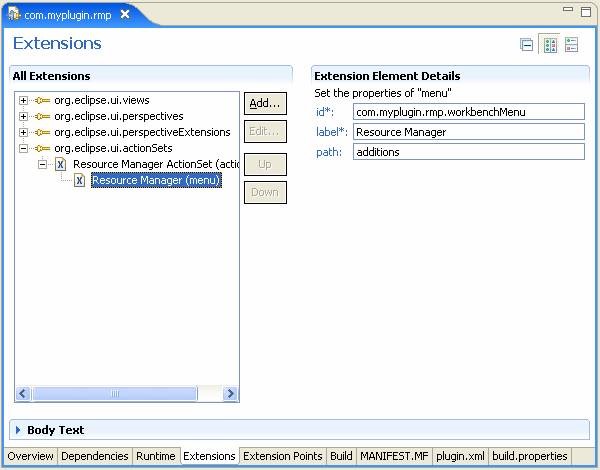
Task: Toggle the extension point names display icon
Action: click(x=549, y=44)
